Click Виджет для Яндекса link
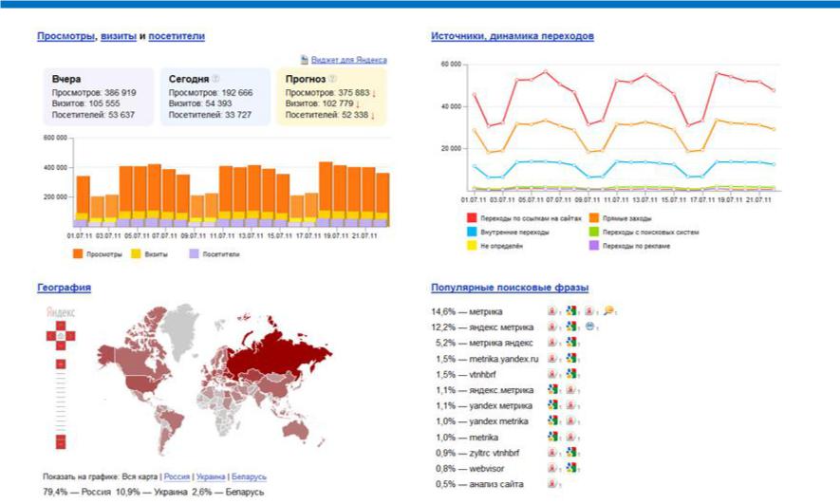The image size is (840, 504). pyautogui.click(x=348, y=60)
